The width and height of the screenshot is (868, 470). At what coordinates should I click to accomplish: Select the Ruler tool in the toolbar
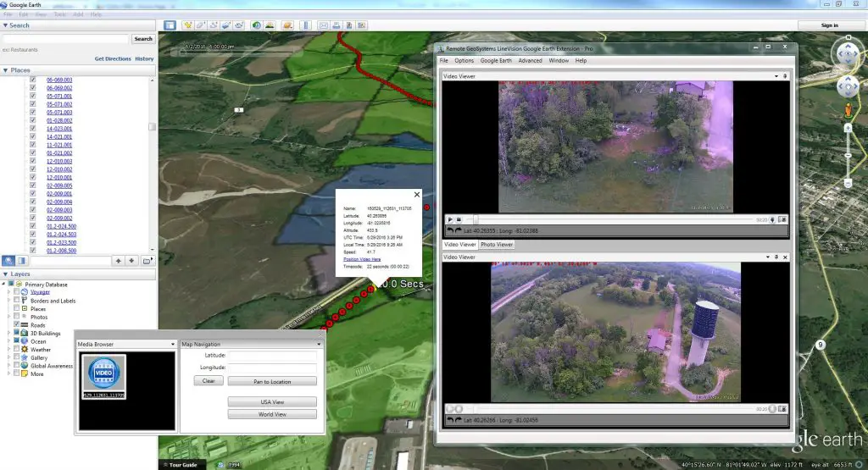click(x=305, y=25)
